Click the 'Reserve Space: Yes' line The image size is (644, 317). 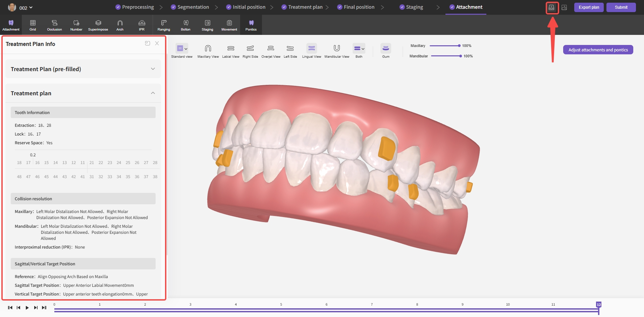pos(34,143)
